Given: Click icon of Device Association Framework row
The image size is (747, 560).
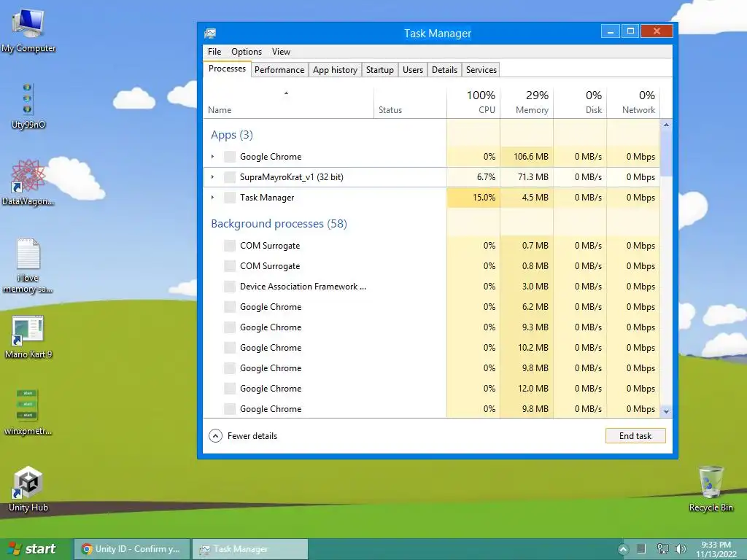Looking at the screenshot, I should [230, 287].
